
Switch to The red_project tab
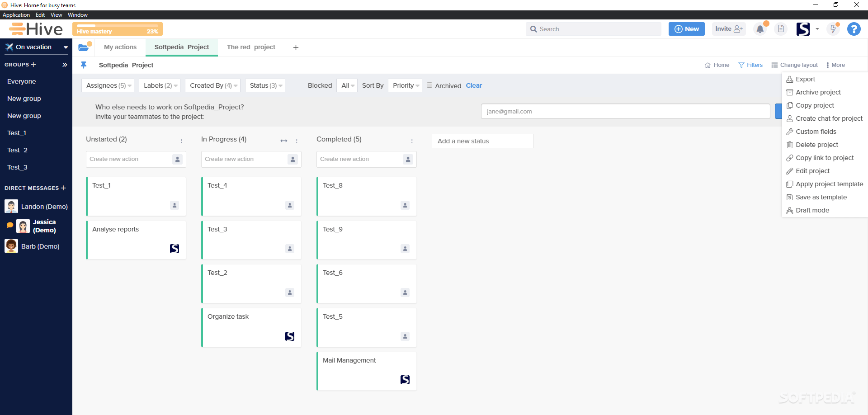251,47
